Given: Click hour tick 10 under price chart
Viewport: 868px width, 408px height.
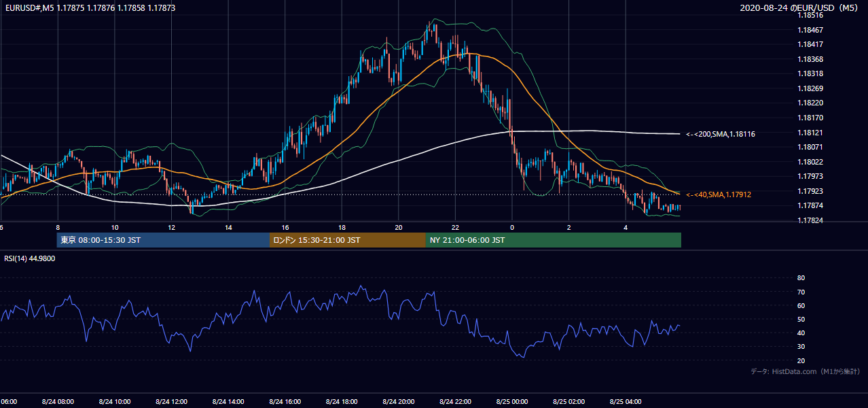Looking at the screenshot, I should coord(115,227).
